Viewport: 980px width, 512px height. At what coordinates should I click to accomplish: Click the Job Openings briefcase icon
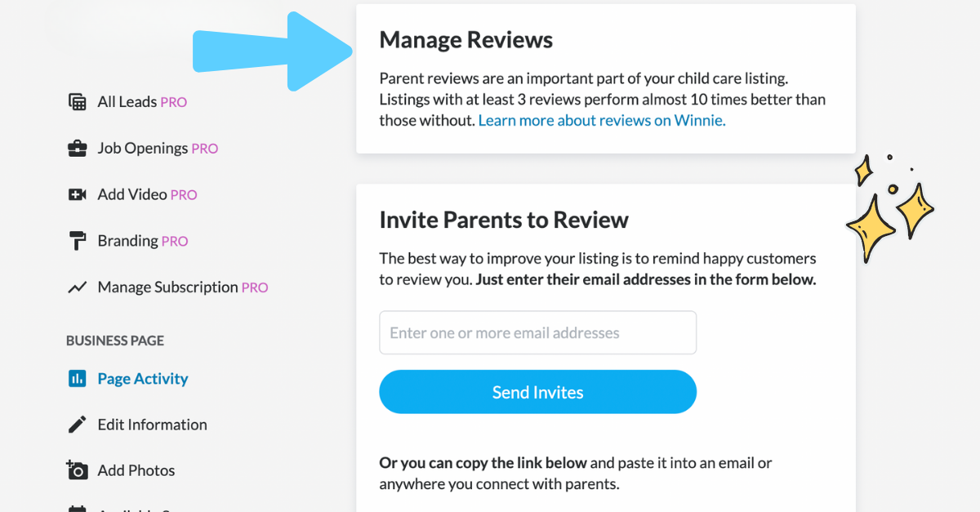point(78,149)
